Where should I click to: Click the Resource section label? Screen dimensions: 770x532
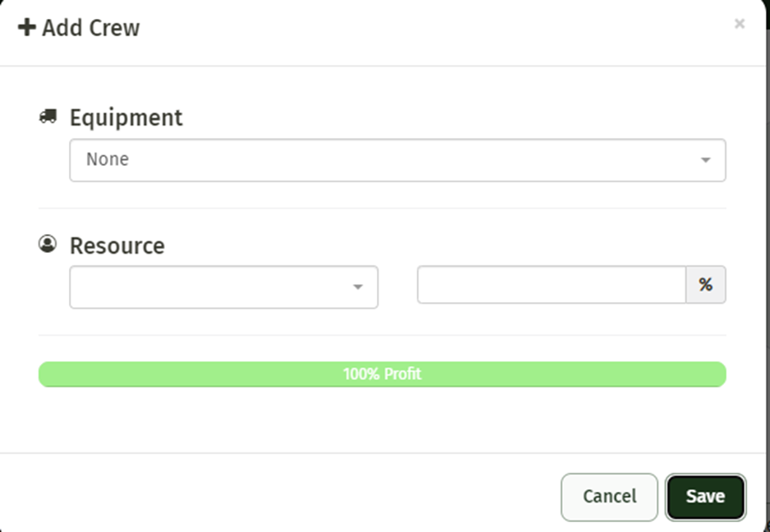click(x=117, y=245)
